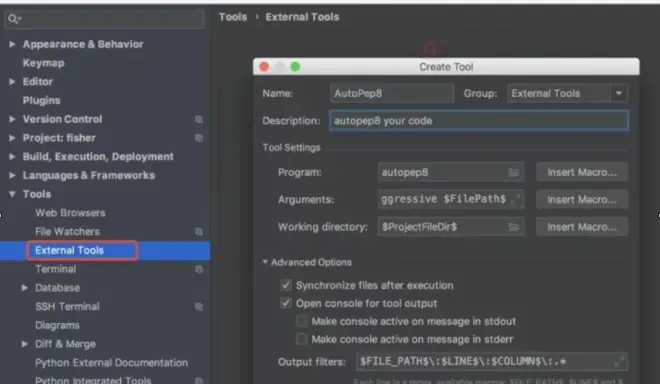Viewport: 660px width, 384px height.
Task: Click the settings search magnifier icon
Action: pyautogui.click(x=13, y=19)
